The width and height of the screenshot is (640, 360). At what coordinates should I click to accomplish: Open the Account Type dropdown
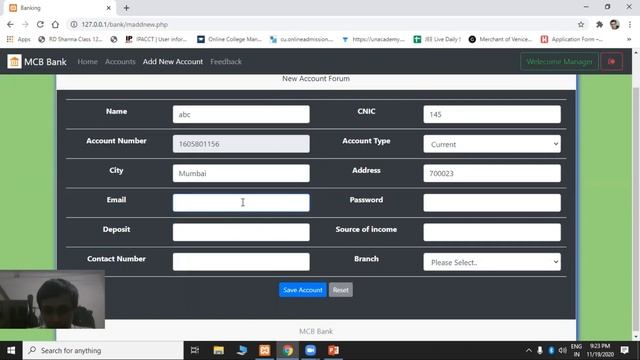[492, 144]
